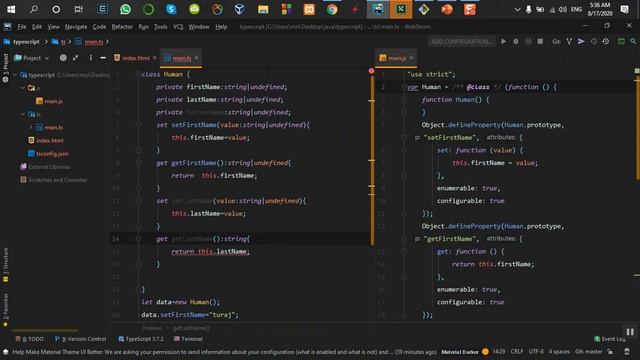Select External Libraries in Project tree
The width and height of the screenshot is (640, 360).
click(x=45, y=167)
